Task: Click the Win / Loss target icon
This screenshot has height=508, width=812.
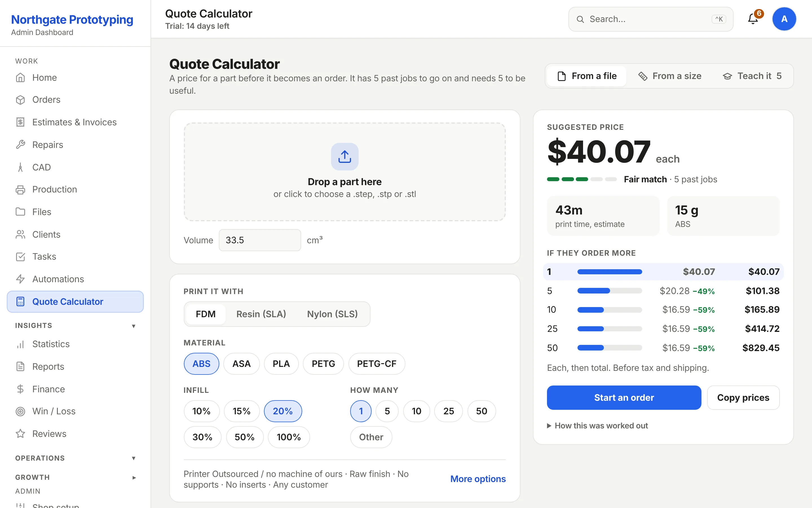Action: [21, 411]
